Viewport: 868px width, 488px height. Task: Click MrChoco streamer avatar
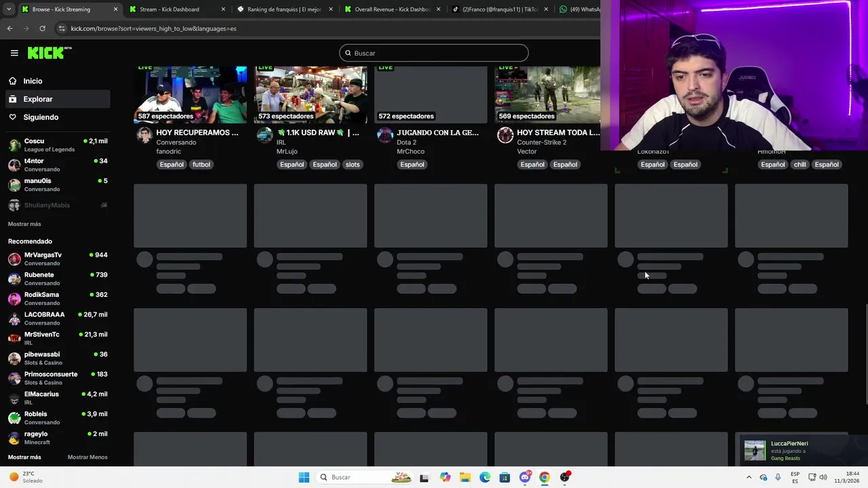(x=385, y=135)
